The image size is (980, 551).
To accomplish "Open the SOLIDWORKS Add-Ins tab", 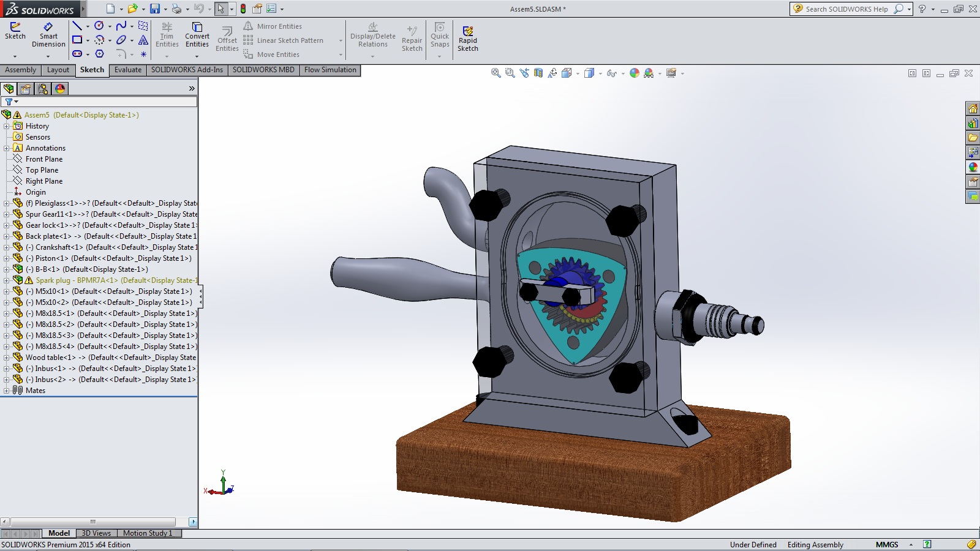I will [187, 70].
